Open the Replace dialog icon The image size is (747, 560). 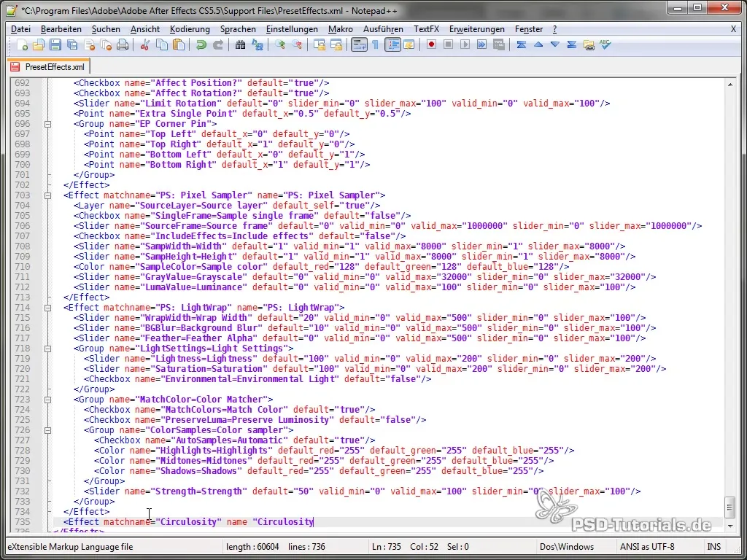click(258, 45)
